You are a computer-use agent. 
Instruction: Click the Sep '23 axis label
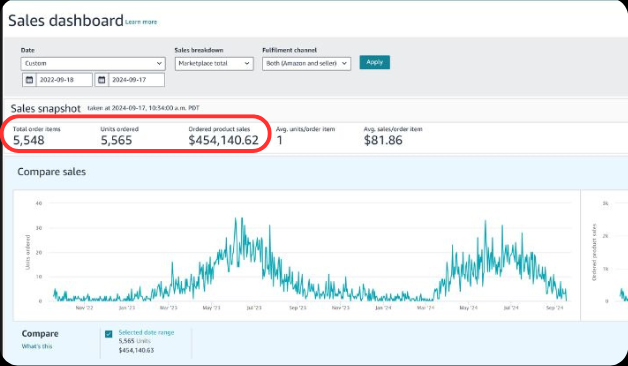(298, 308)
